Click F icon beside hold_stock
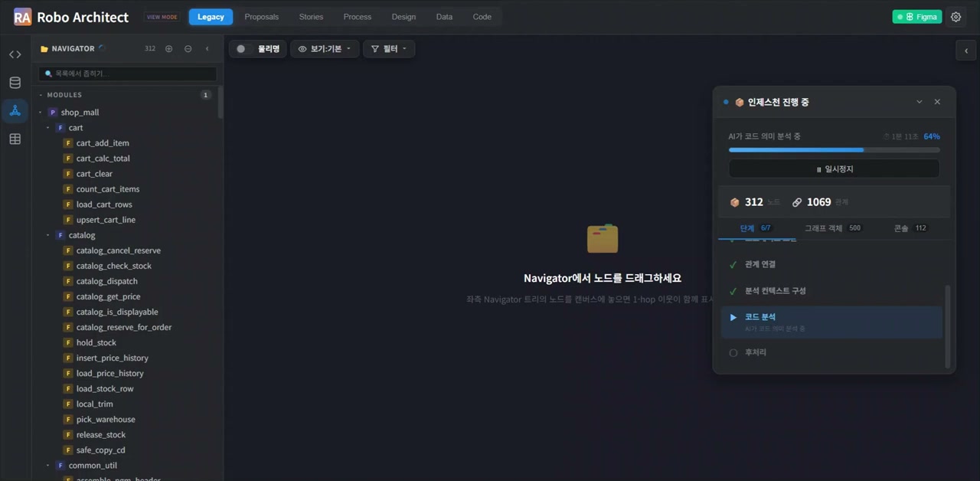The image size is (980, 481). [x=68, y=342]
